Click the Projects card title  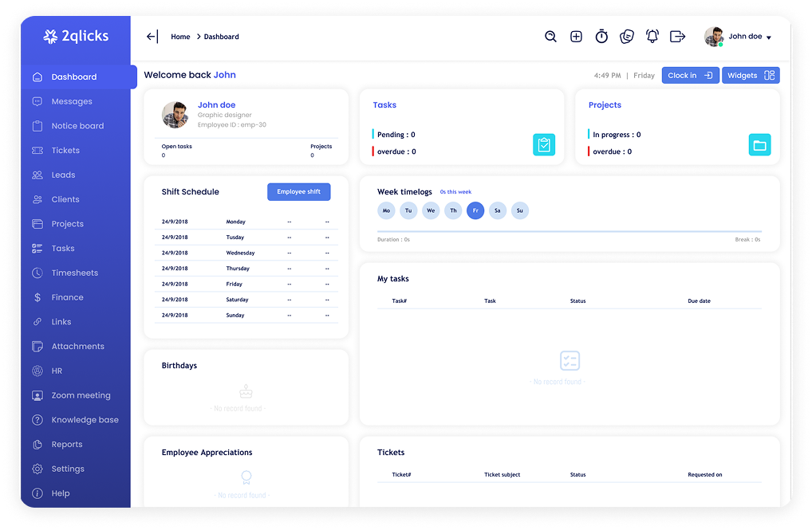pos(605,104)
